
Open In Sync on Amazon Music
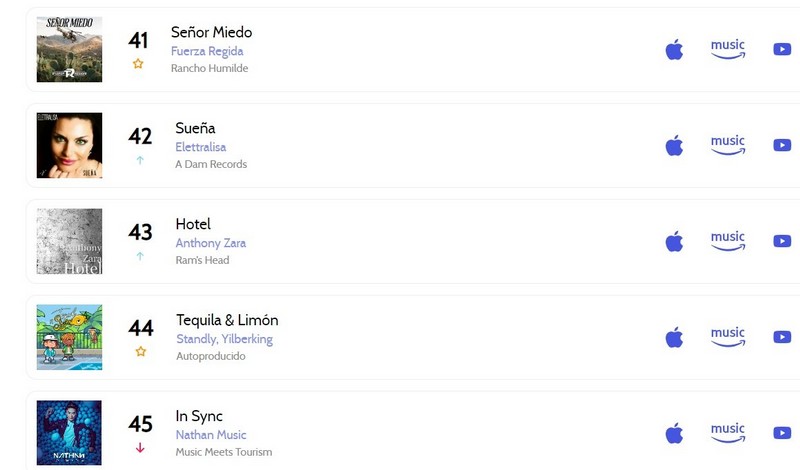tap(728, 433)
